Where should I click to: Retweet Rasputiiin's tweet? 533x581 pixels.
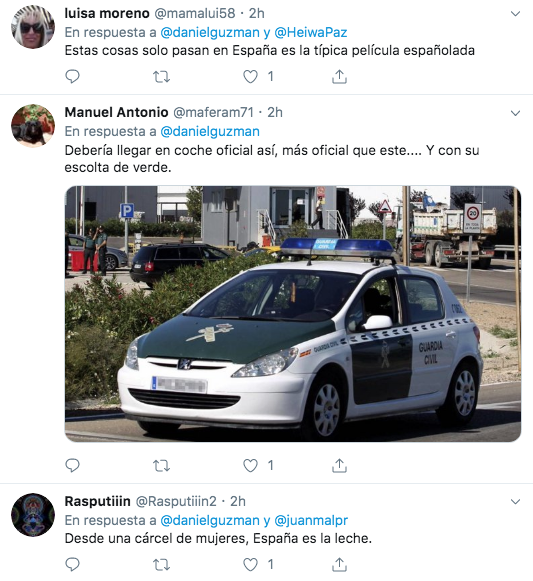coord(161,565)
